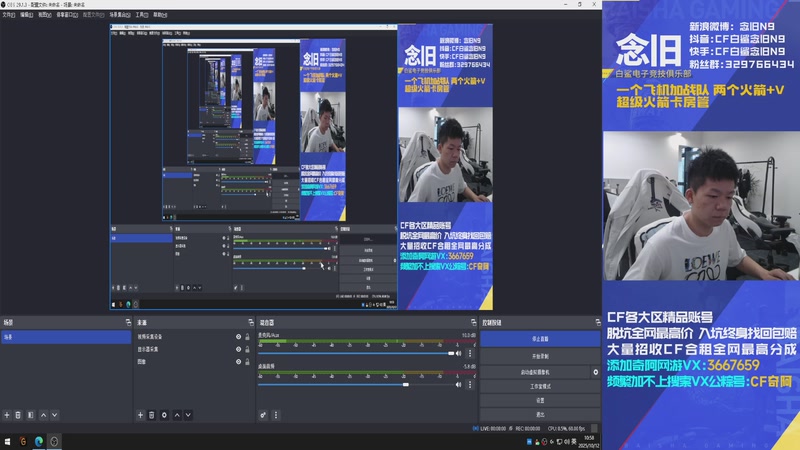Open the 视图 menu
Viewport: 800px width, 450px height.
click(45, 15)
